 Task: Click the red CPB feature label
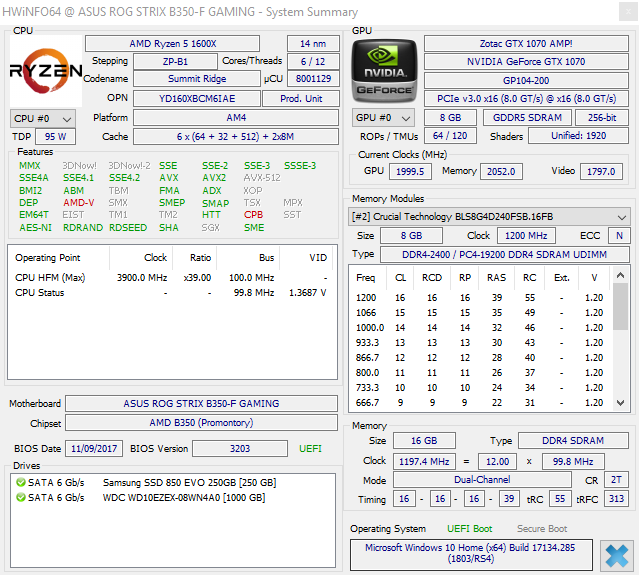click(x=253, y=214)
